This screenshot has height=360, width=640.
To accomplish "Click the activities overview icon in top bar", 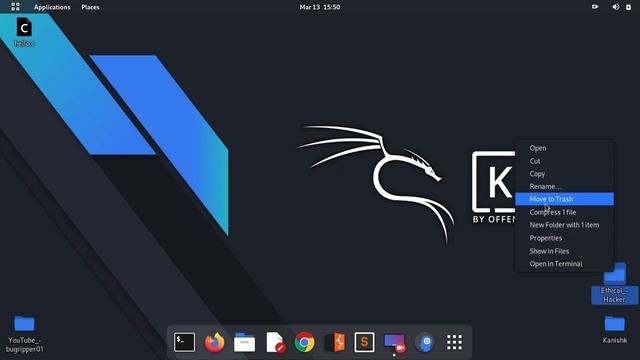I will [x=16, y=7].
